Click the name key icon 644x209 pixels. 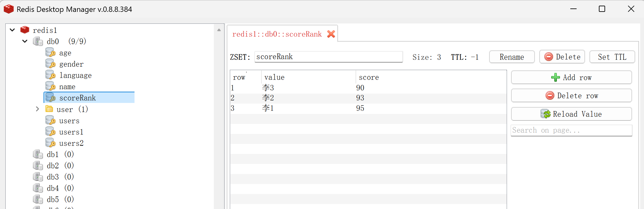click(50, 86)
